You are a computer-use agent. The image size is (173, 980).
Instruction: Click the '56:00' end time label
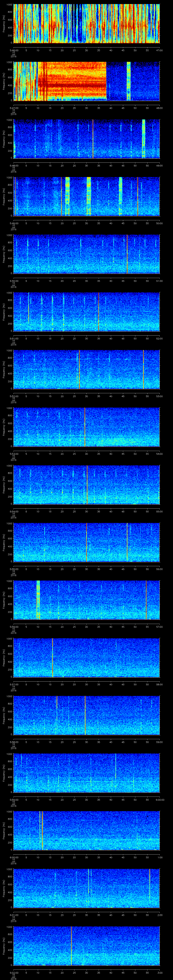point(159,569)
